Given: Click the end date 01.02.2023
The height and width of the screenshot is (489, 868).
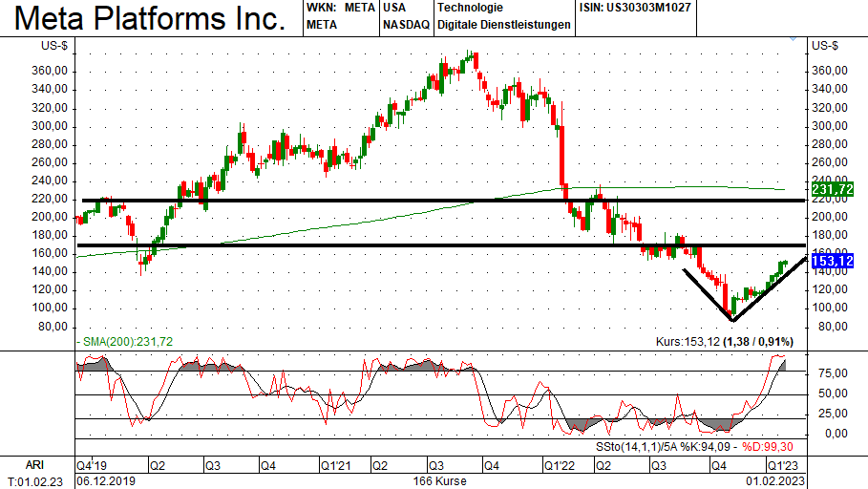Looking at the screenshot, I should point(775,481).
